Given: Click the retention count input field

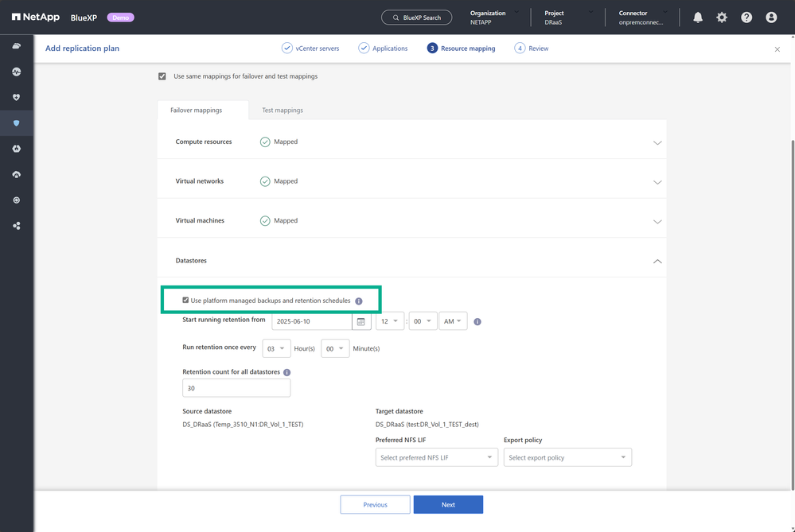Looking at the screenshot, I should point(236,388).
